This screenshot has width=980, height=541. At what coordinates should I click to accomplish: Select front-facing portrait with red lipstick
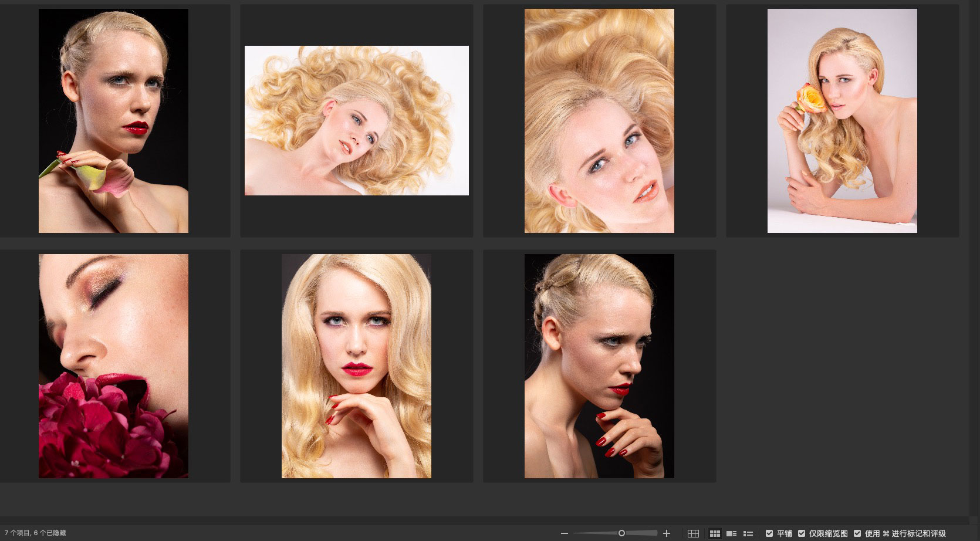click(356, 366)
